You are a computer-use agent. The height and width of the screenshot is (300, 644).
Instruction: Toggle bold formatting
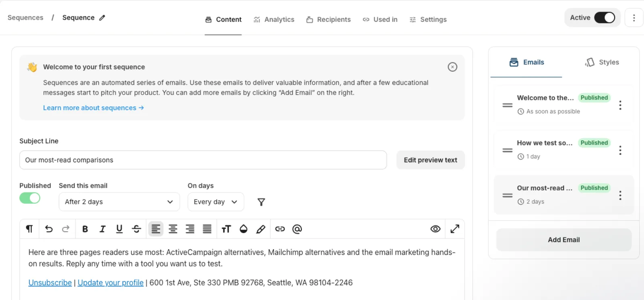[85, 229]
